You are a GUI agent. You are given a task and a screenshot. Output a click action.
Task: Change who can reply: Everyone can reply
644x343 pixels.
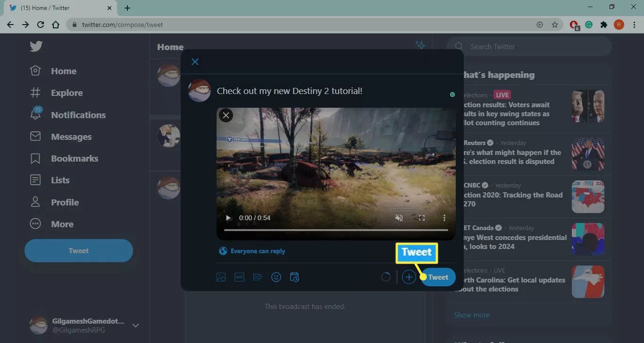coord(252,251)
